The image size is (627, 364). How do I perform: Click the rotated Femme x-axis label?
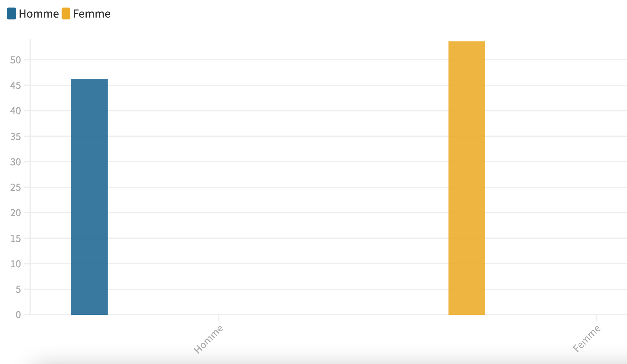point(586,339)
